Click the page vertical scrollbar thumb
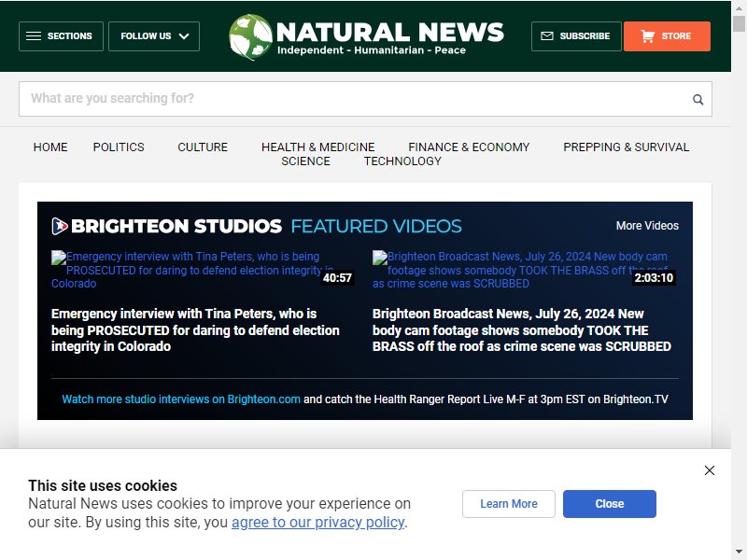 pyautogui.click(x=739, y=23)
